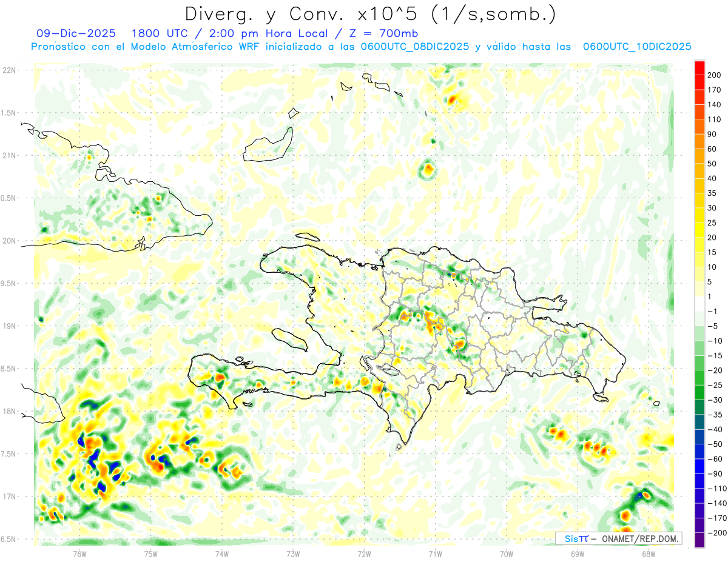Click the "74W" longitude label
The height and width of the screenshot is (562, 728).
pos(222,554)
